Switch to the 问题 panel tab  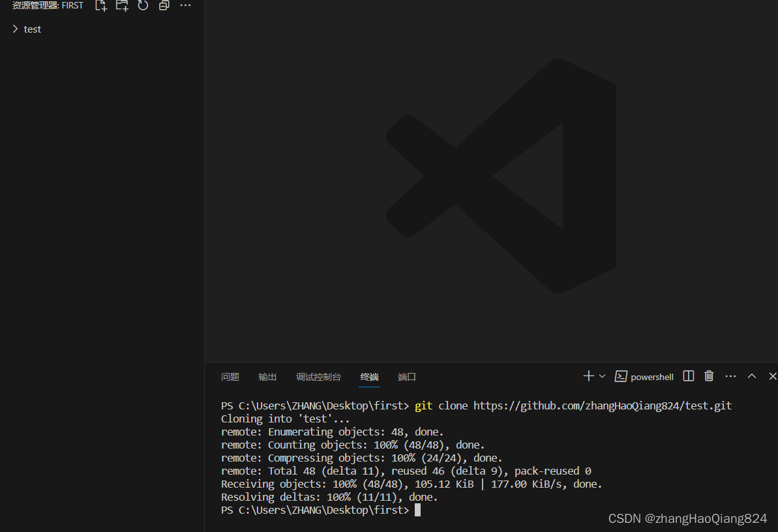tap(230, 377)
